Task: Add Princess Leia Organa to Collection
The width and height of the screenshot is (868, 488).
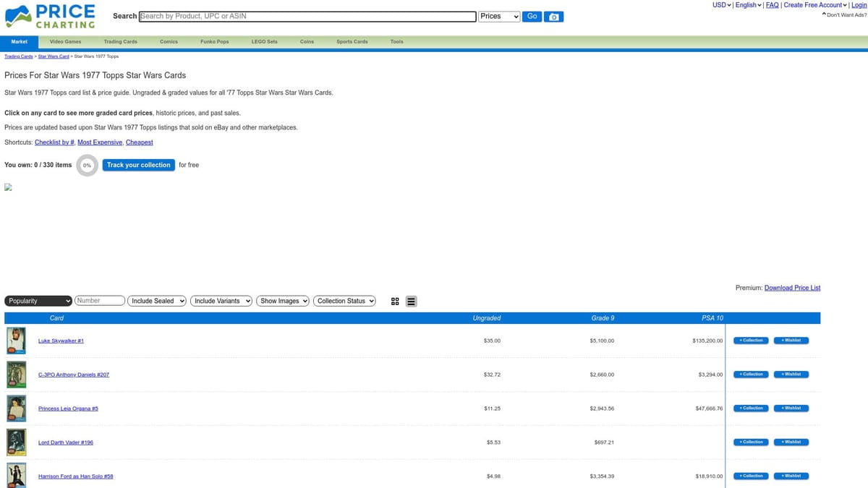Action: [x=752, y=408]
